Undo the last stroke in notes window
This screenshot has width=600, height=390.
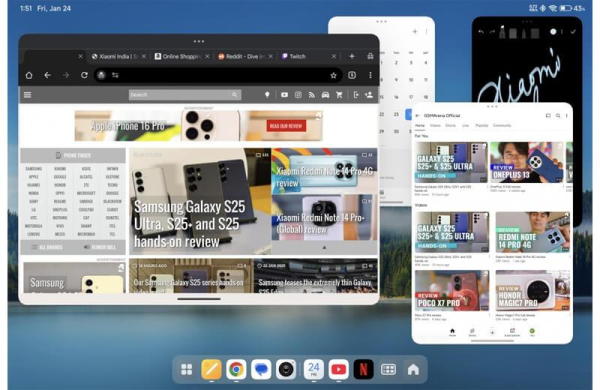point(481,33)
